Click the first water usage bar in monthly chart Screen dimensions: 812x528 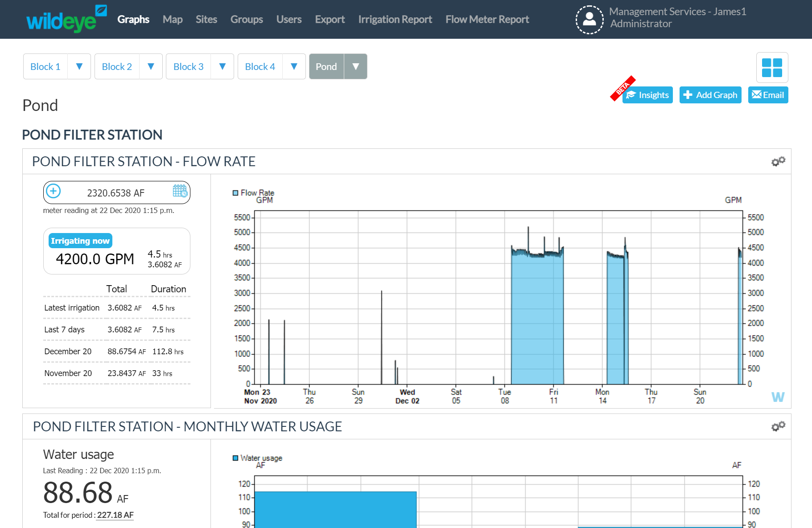[335, 510]
